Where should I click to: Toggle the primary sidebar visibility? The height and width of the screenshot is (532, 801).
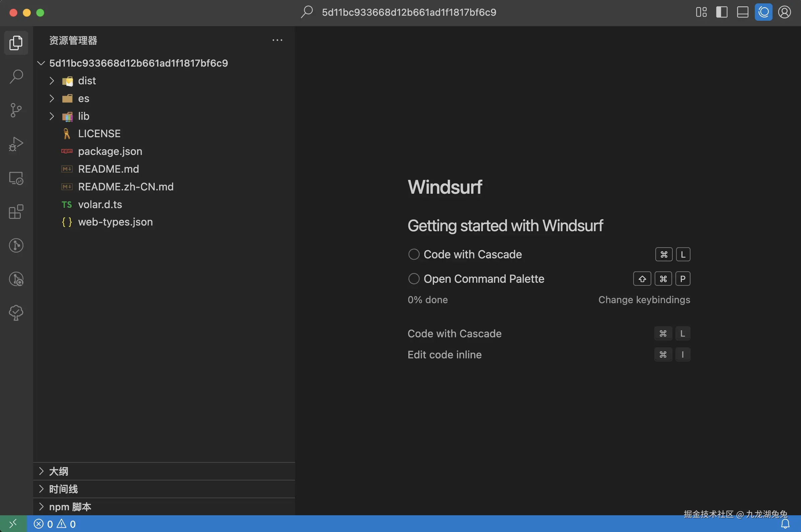coord(722,13)
